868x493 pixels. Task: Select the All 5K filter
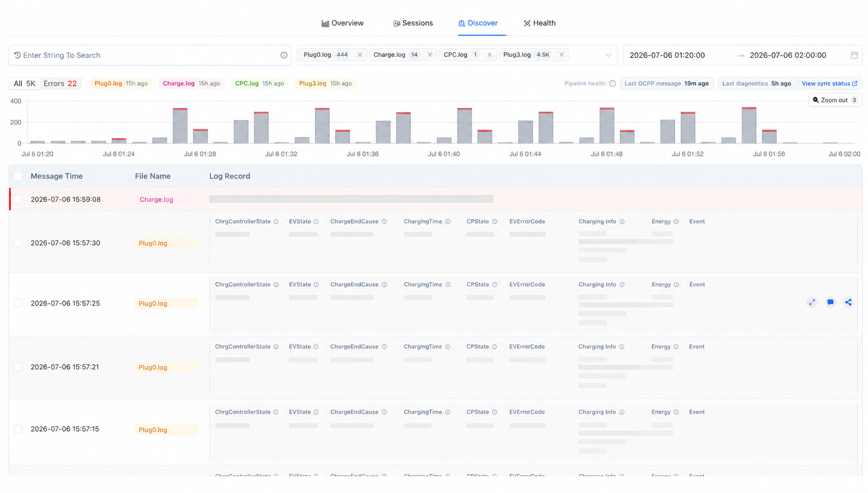tap(25, 83)
